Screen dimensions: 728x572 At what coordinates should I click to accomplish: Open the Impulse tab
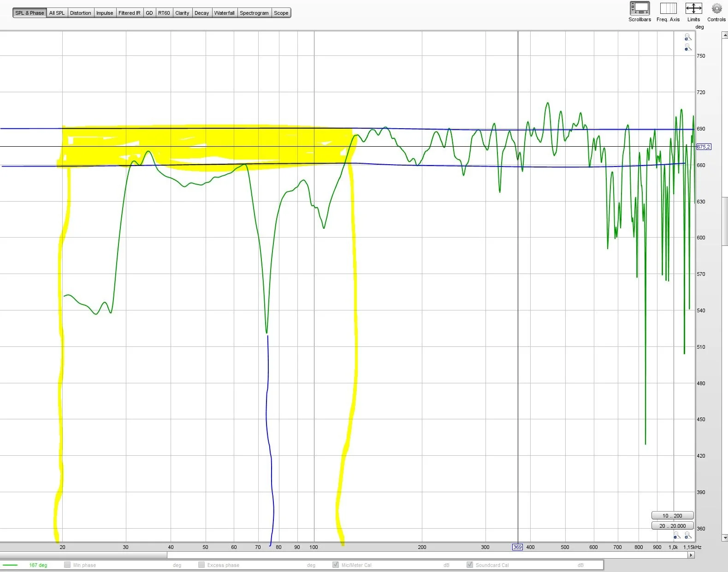105,13
